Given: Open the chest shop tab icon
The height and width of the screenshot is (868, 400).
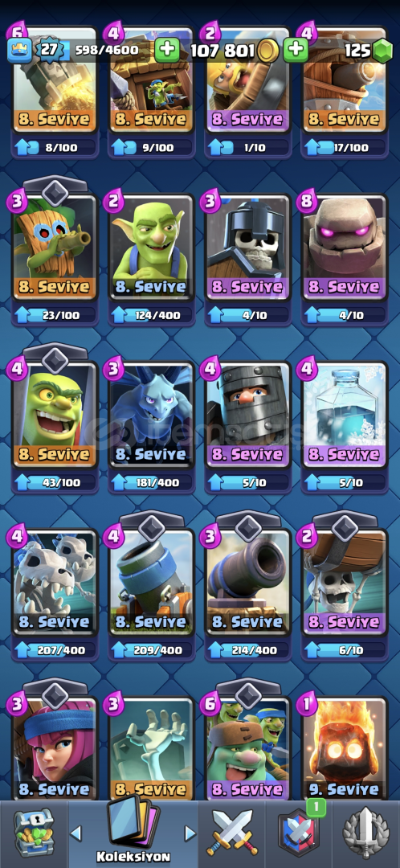Looking at the screenshot, I should (x=33, y=833).
